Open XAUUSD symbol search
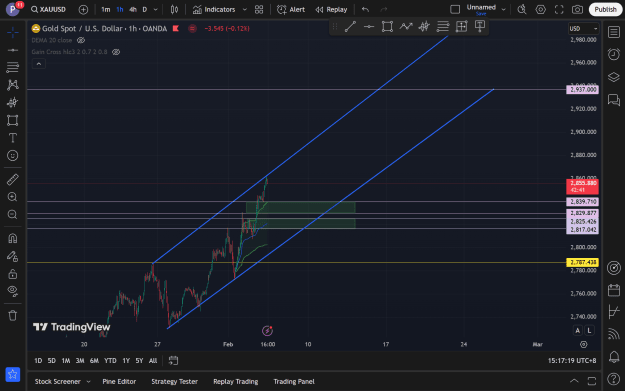This screenshot has height=391, width=625. 49,9
